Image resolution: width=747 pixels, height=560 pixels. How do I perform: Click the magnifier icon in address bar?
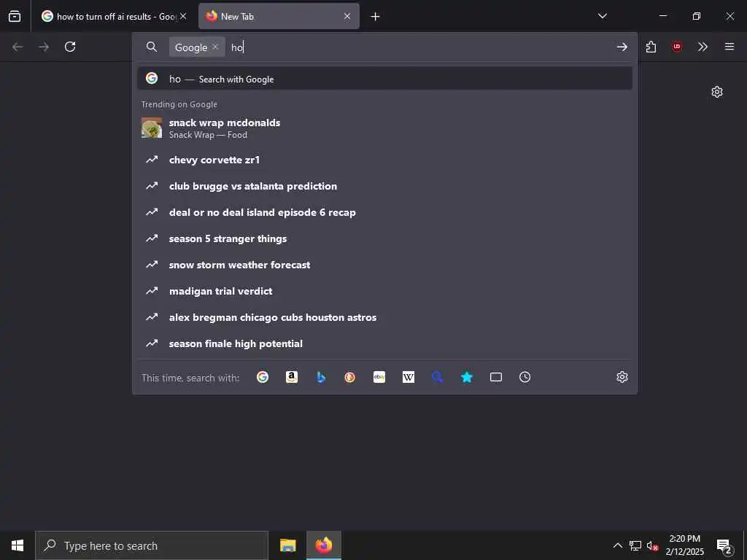[x=152, y=47]
